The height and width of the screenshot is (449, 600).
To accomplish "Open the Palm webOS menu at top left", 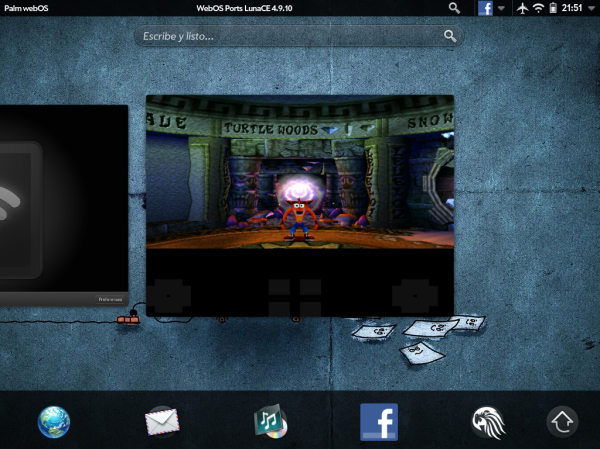I will [27, 7].
